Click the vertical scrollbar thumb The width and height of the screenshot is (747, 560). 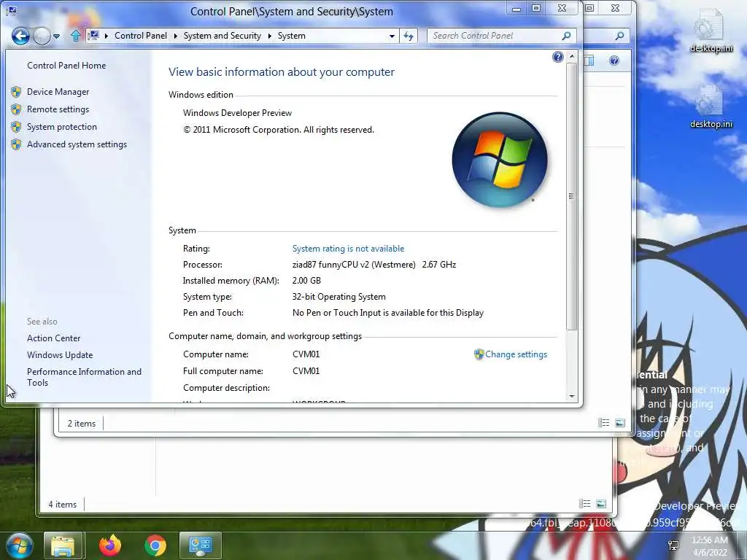coord(571,195)
